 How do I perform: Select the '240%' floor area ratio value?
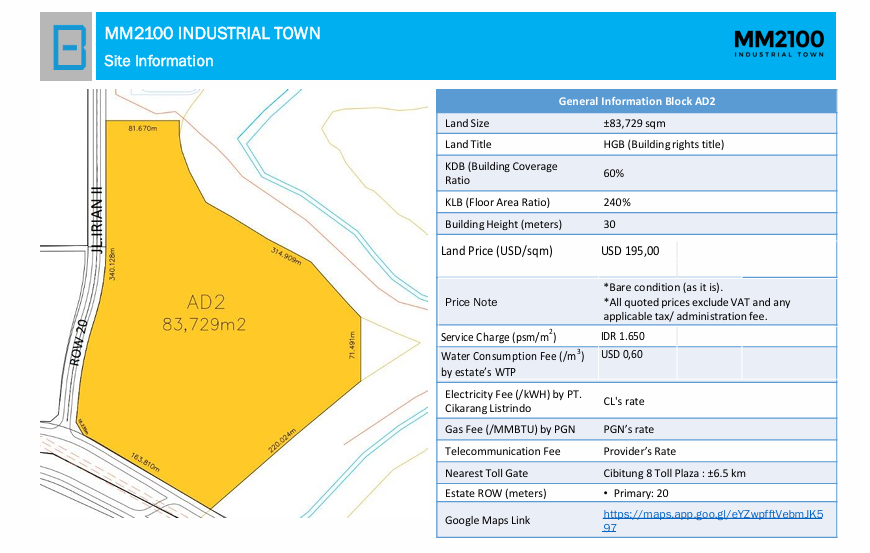point(617,202)
